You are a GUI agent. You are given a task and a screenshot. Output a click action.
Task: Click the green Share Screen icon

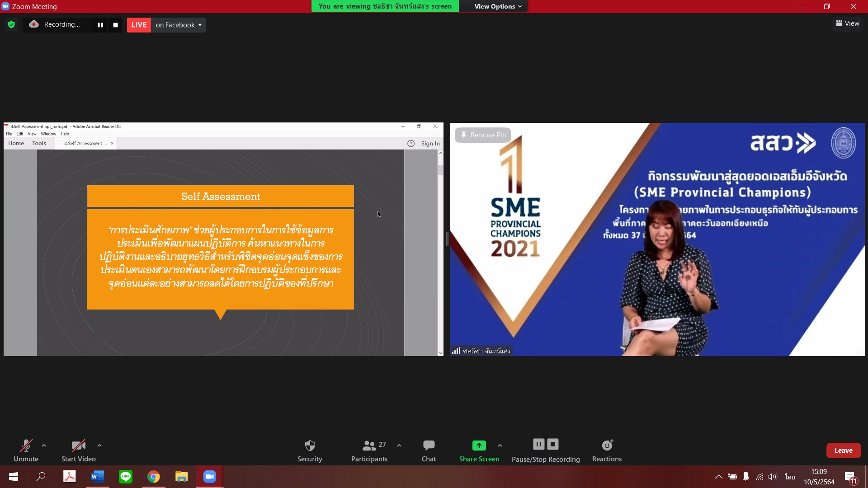click(x=479, y=446)
